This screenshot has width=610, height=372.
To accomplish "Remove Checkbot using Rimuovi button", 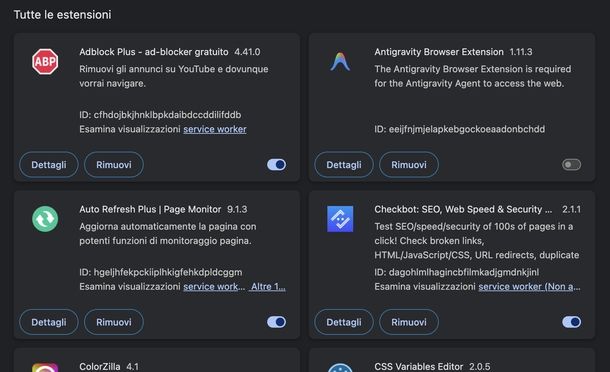I will [x=409, y=322].
